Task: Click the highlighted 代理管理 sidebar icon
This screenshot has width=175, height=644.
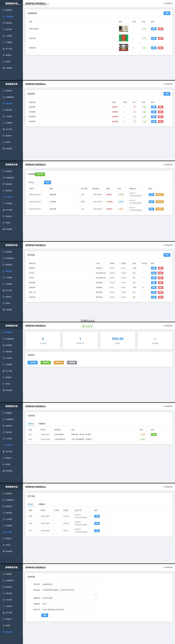Action: (3, 445)
